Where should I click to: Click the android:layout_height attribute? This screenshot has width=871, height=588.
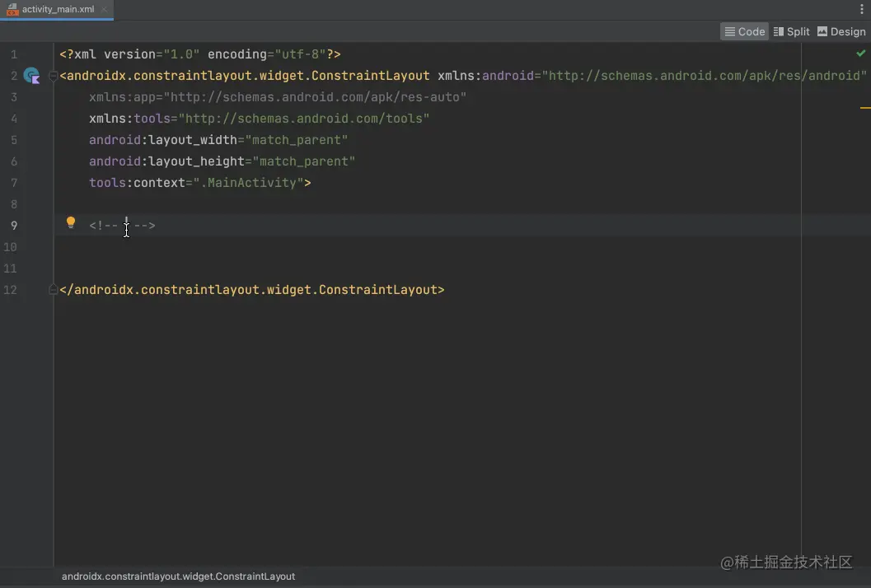point(222,161)
